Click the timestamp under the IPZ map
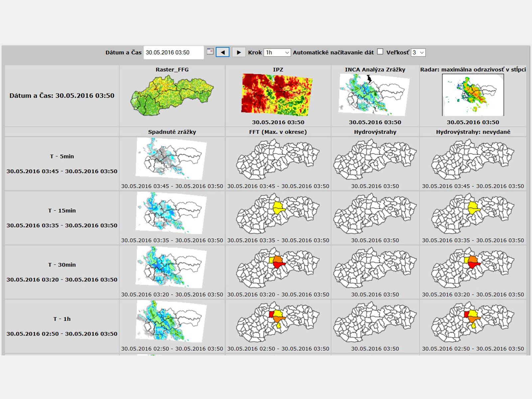Screen dimensions: 532x399 [278, 122]
